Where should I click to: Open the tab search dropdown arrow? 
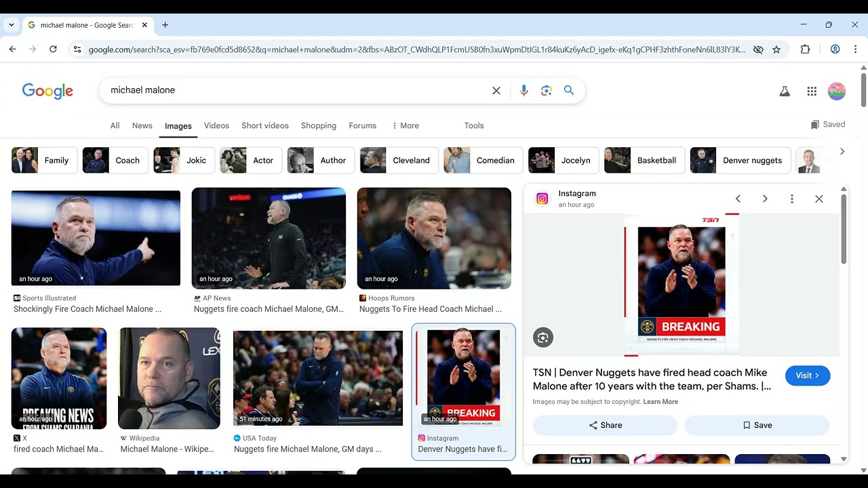[12, 25]
